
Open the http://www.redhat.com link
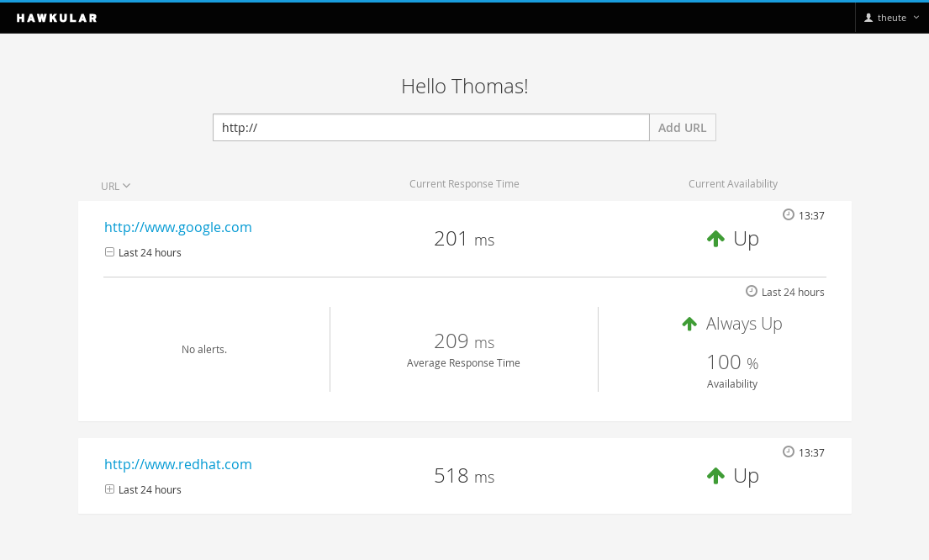coord(177,464)
